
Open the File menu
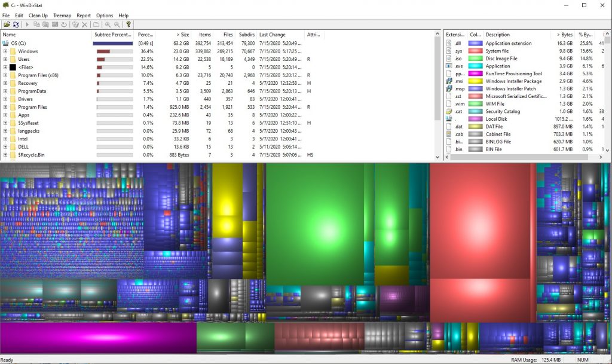pos(6,16)
